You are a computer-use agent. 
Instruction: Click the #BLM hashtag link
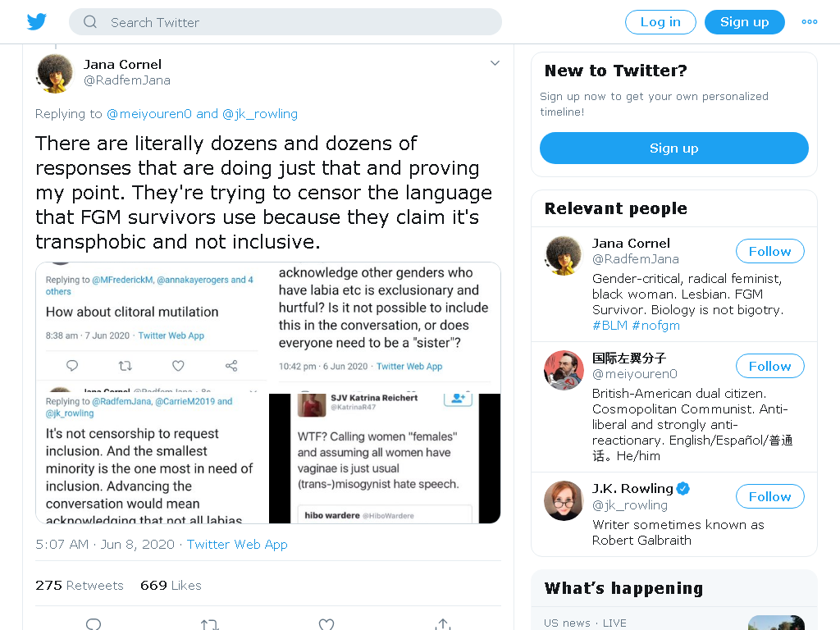click(609, 326)
